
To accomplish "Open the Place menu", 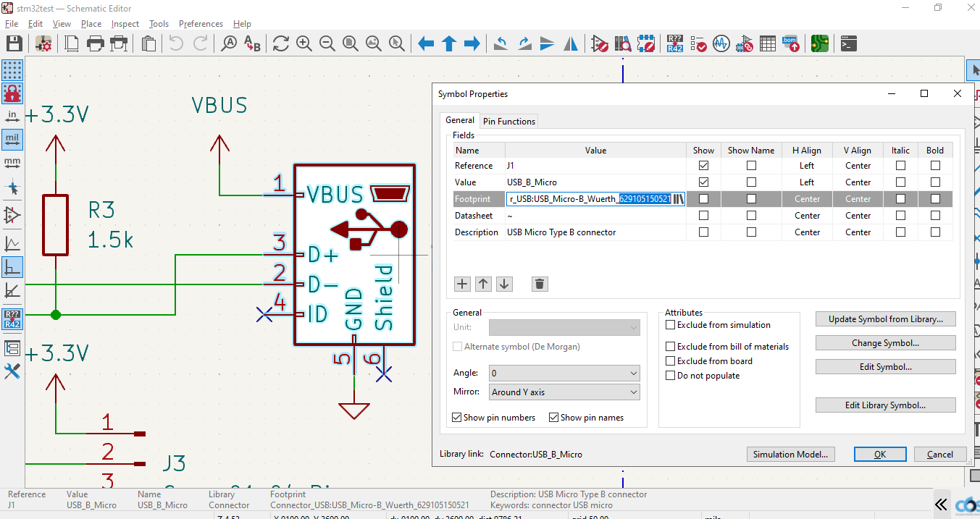I will point(91,24).
